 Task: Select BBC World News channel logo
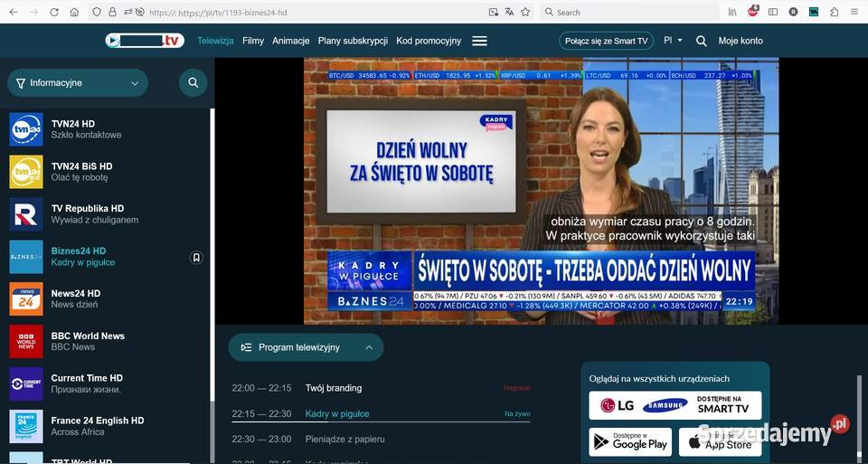(x=26, y=342)
